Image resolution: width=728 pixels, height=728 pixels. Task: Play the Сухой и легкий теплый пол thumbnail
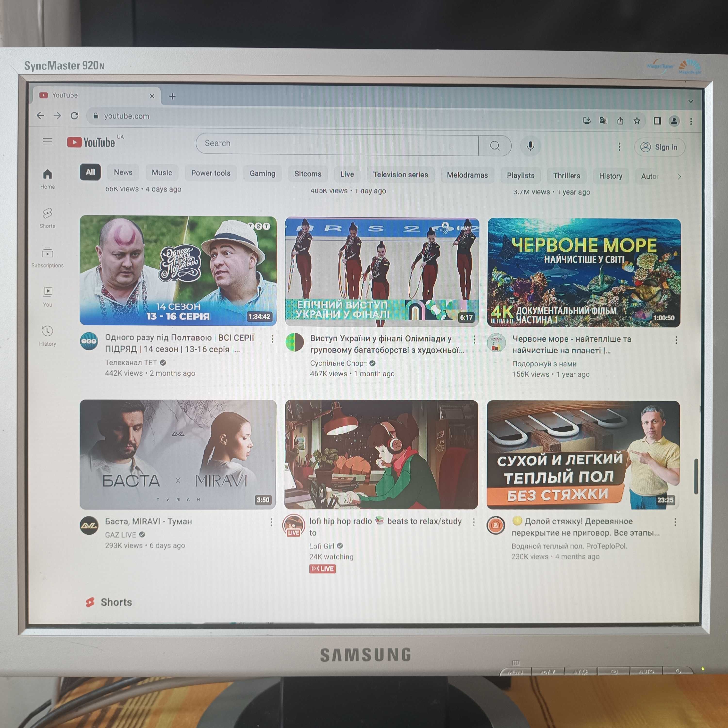(583, 455)
